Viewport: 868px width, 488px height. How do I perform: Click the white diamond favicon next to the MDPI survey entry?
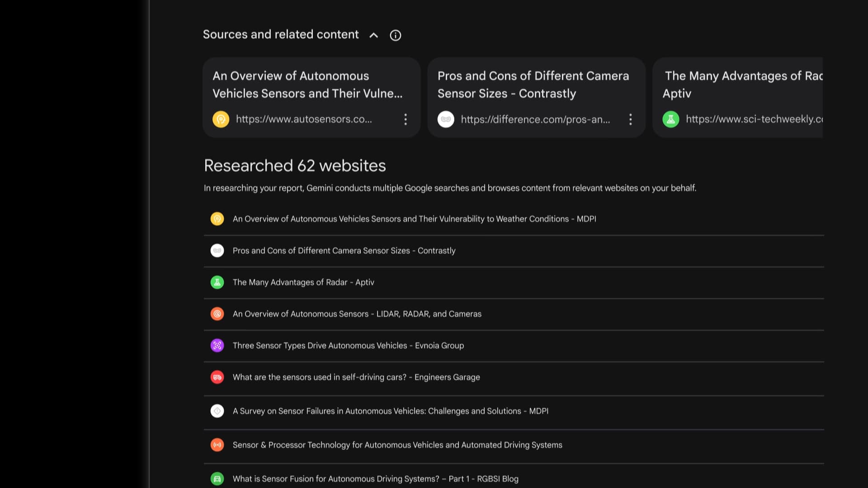tap(217, 411)
